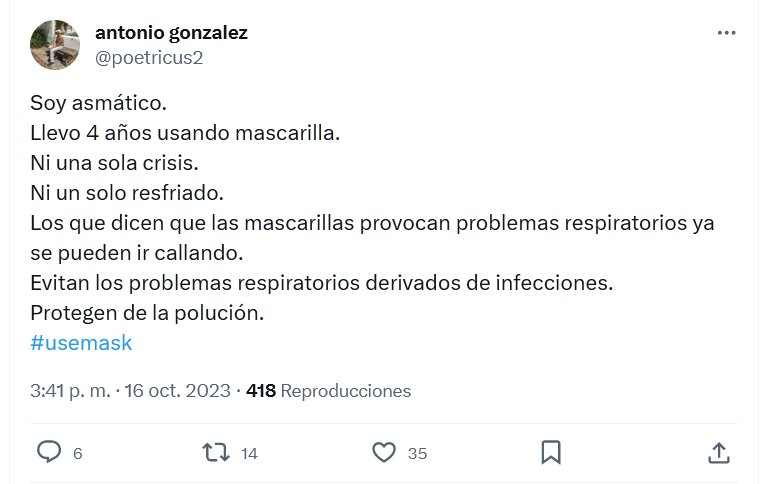Like the tweet with the heart icon
This screenshot has width=762, height=484.
click(x=383, y=452)
